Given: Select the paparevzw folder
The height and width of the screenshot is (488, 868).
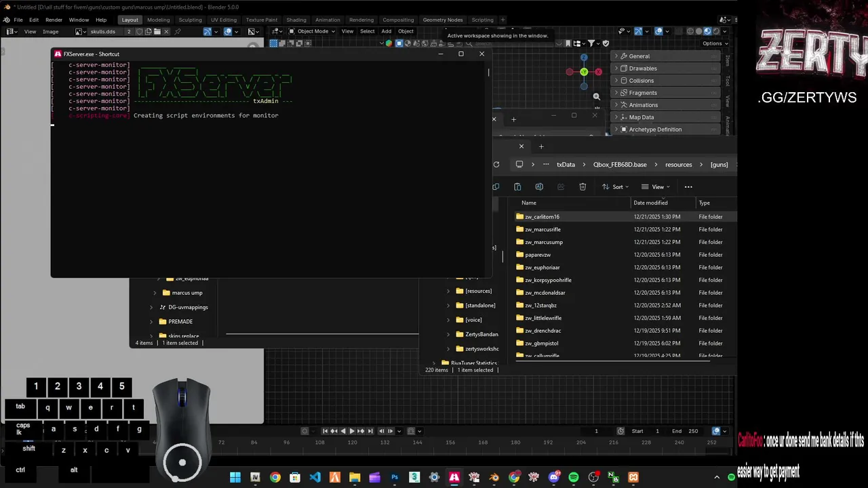Looking at the screenshot, I should pos(538,255).
